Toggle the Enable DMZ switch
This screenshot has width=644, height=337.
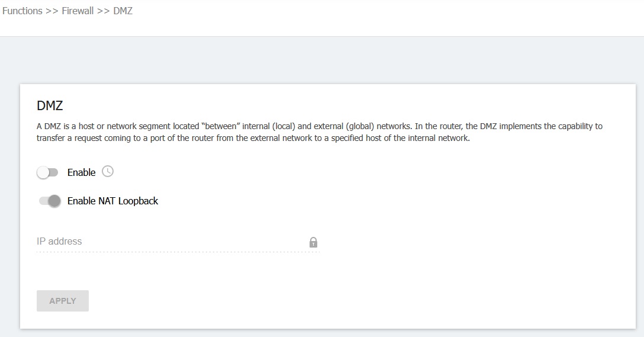(x=48, y=172)
